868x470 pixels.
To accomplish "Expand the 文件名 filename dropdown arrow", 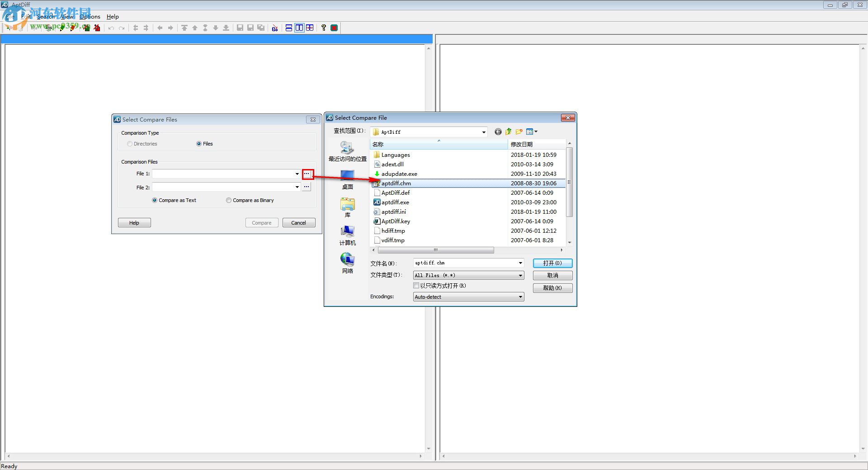I will pos(520,263).
